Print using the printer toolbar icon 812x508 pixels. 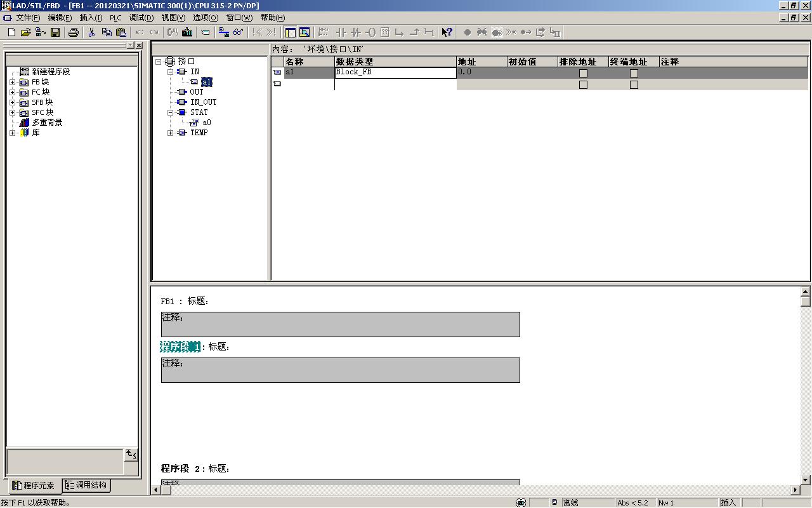coord(74,32)
